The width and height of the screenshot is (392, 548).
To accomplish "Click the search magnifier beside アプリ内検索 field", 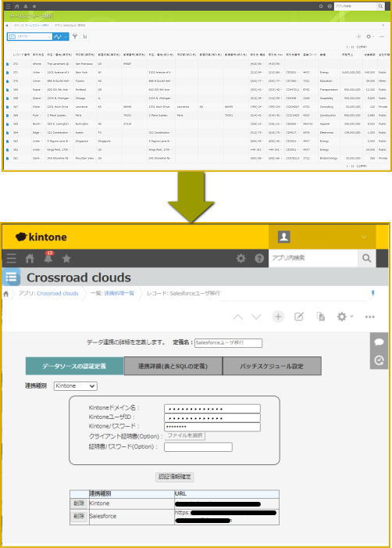I will coord(366,258).
